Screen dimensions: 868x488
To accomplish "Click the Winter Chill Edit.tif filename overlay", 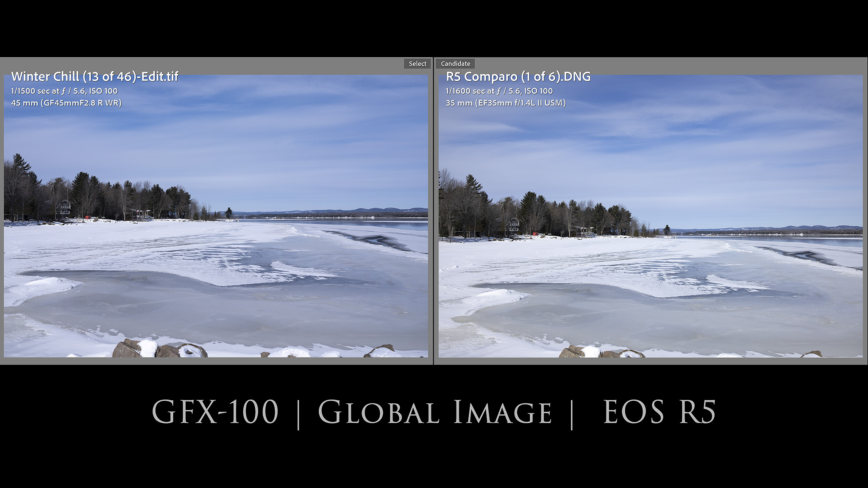I will coord(95,77).
